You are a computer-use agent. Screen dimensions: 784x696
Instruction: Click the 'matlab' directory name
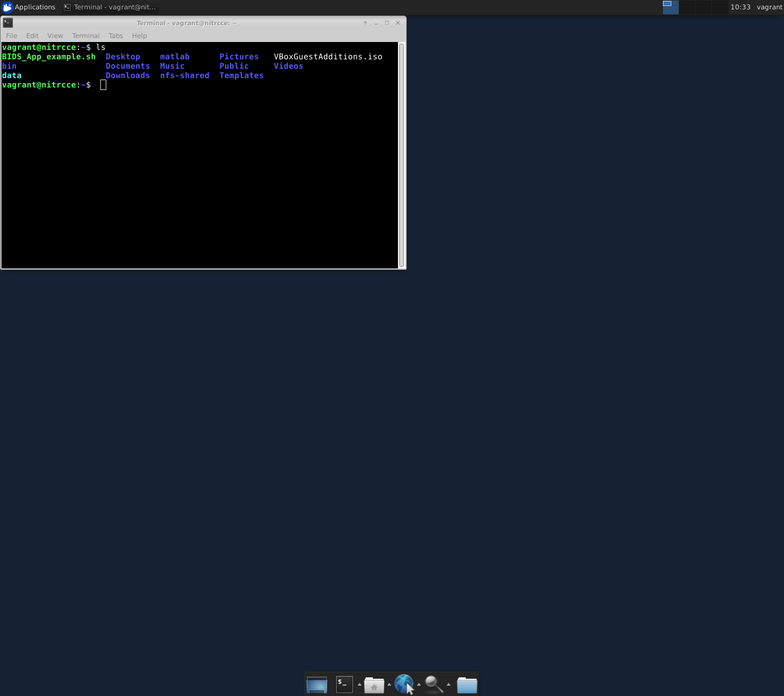click(x=175, y=57)
